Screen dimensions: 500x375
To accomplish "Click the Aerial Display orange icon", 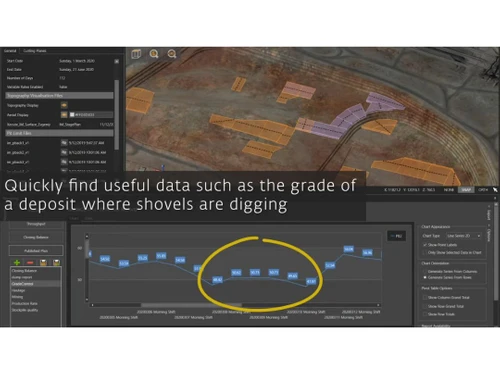I will point(64,115).
